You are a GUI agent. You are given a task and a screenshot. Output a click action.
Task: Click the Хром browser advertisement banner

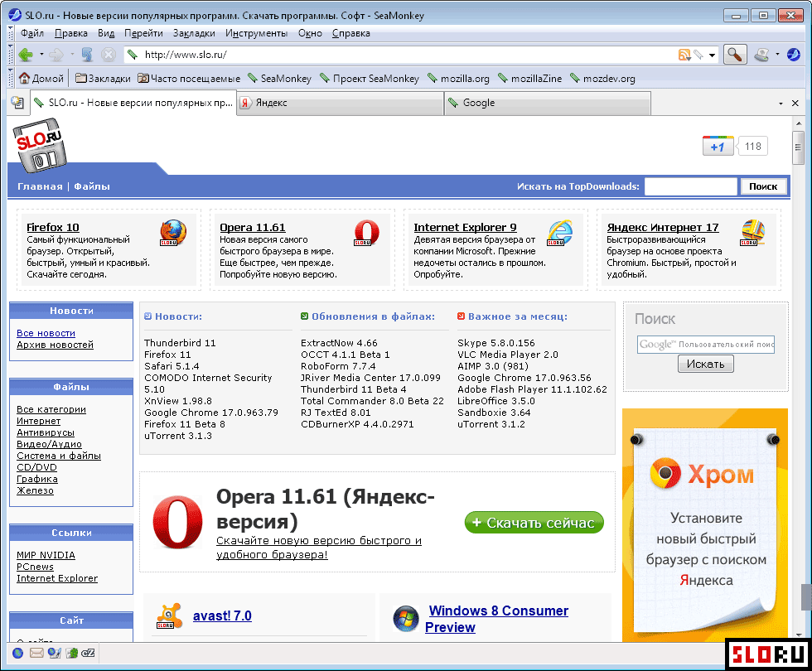[705, 525]
